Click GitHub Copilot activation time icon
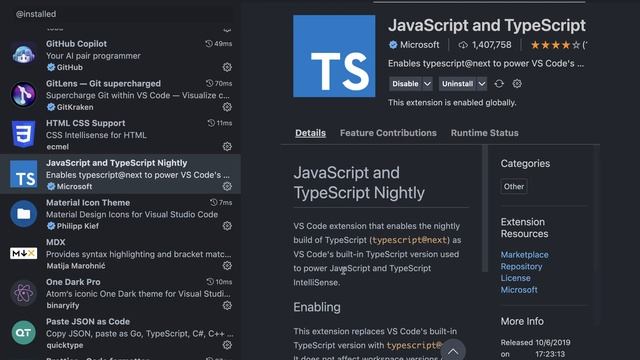Viewport: 640px width, 360px height. pos(209,44)
